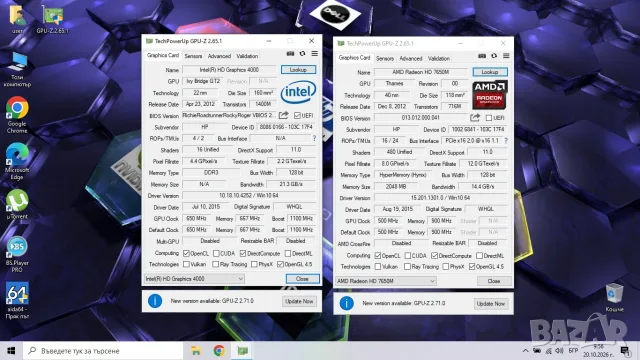Open Sensors tab in Intel GPU-Z window
Viewport: 640px width, 360px height.
coord(193,56)
